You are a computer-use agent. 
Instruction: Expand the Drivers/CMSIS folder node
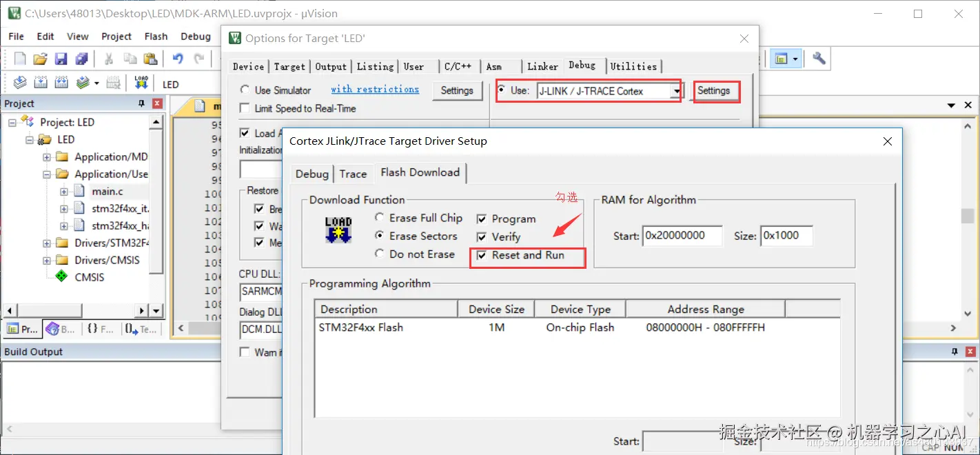pos(47,260)
